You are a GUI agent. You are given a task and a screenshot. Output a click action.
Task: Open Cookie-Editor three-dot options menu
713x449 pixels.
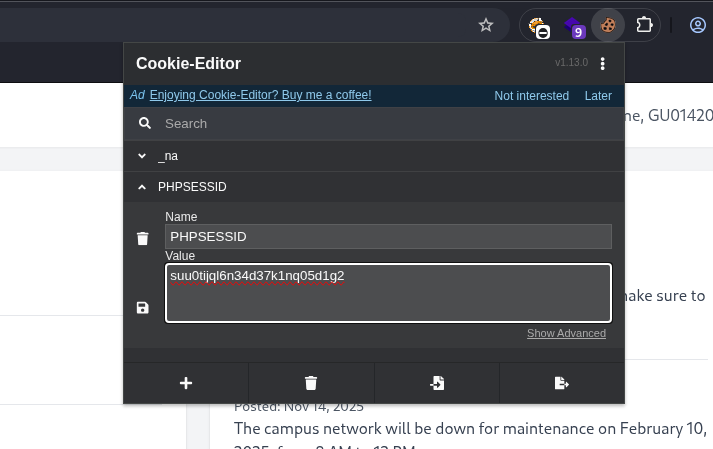602,64
